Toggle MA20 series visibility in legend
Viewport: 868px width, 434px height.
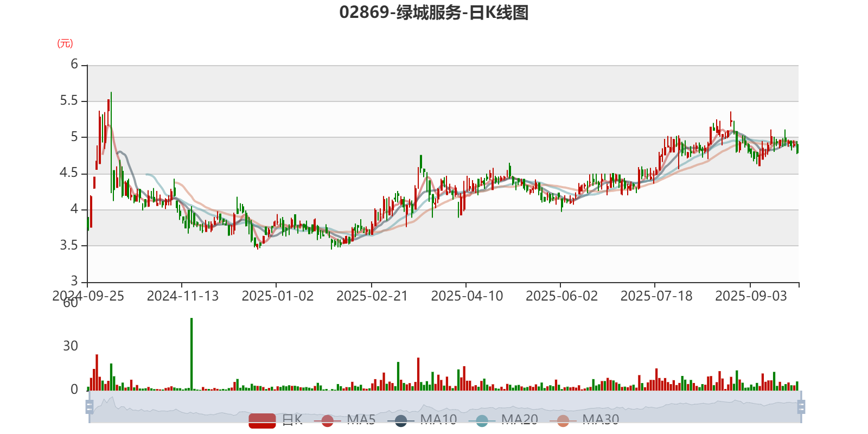(x=503, y=420)
